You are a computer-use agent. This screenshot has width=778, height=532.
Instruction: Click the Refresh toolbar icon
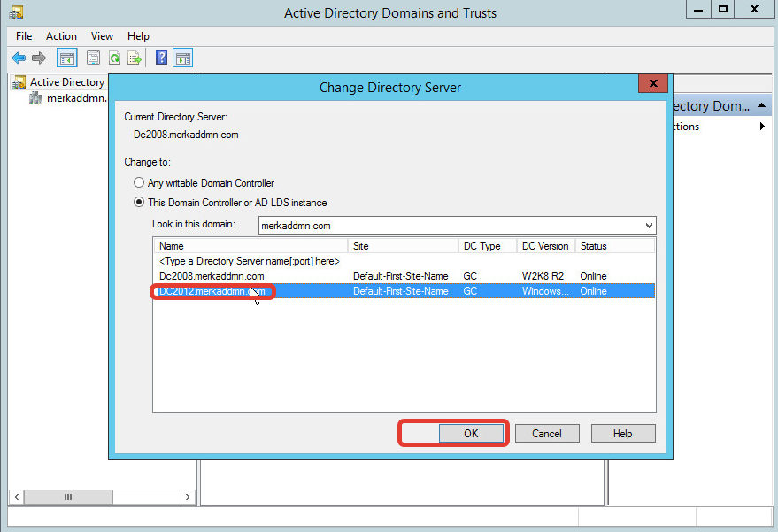(114, 58)
